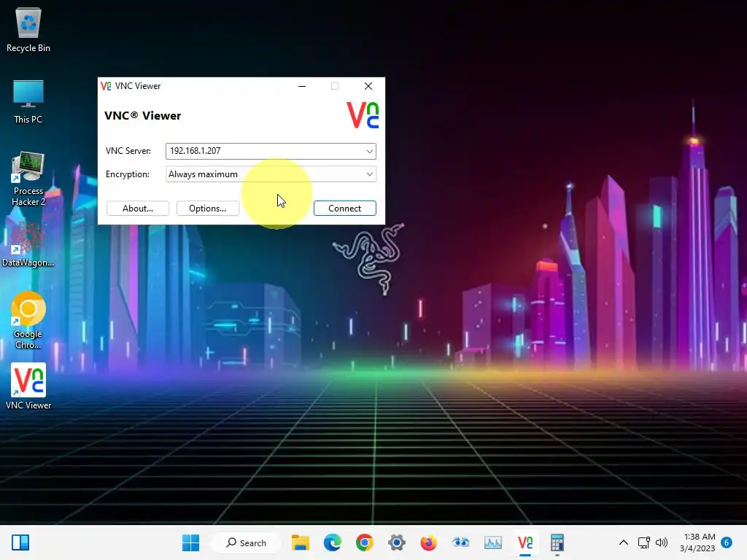Minimize the VNC Viewer window
This screenshot has height=560, width=747.
tap(302, 86)
